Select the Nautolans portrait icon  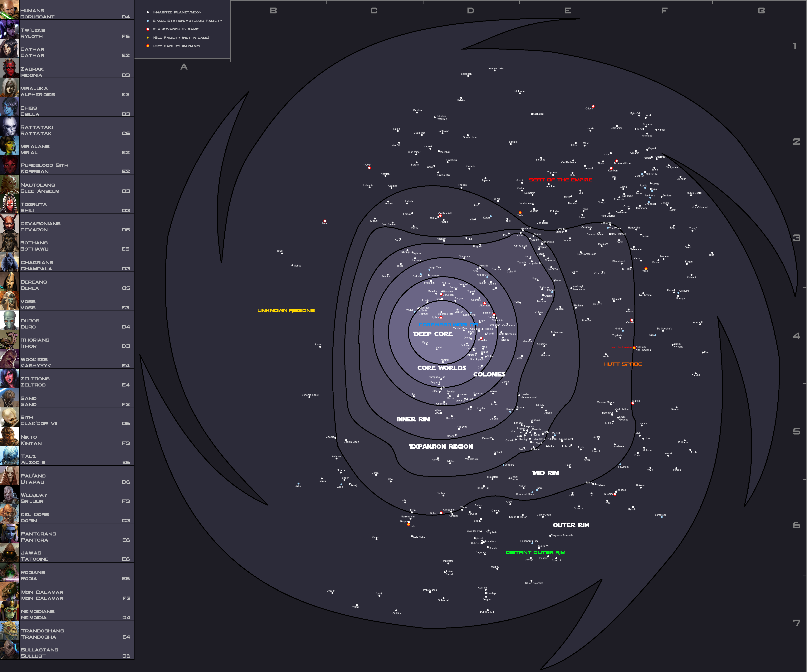coord(10,184)
